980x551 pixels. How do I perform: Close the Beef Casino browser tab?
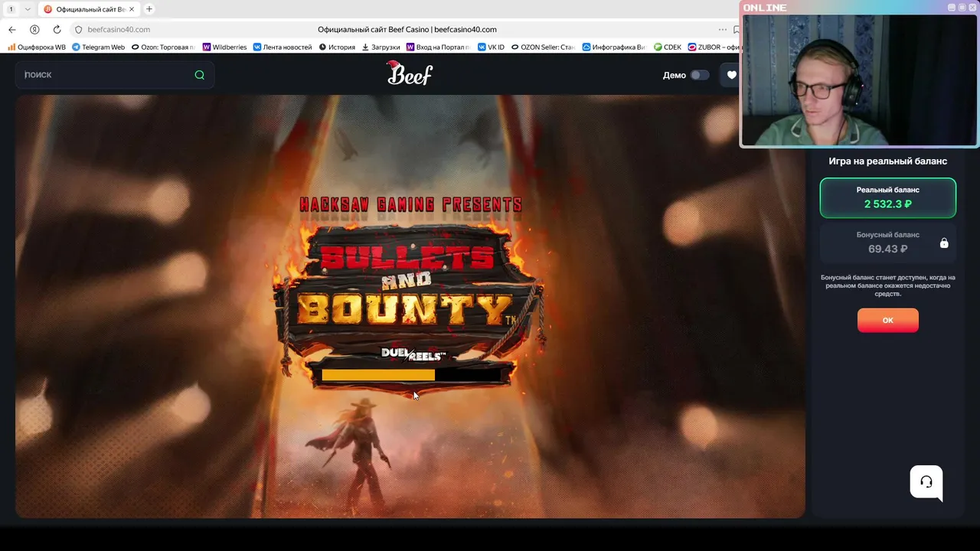[x=132, y=9]
